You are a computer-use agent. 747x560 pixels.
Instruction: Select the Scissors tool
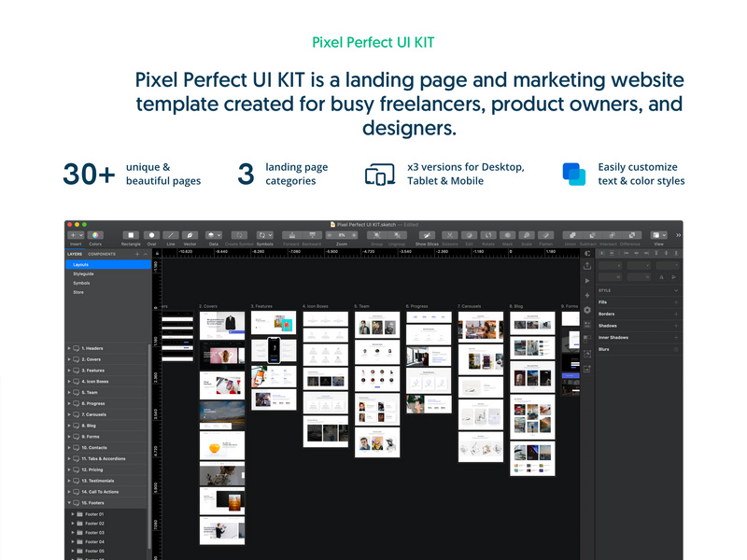(x=451, y=234)
